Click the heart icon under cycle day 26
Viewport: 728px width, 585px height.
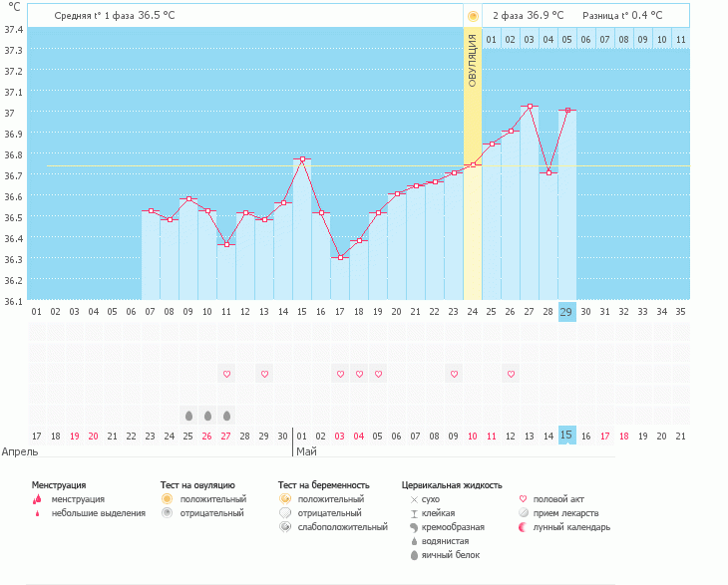[511, 374]
